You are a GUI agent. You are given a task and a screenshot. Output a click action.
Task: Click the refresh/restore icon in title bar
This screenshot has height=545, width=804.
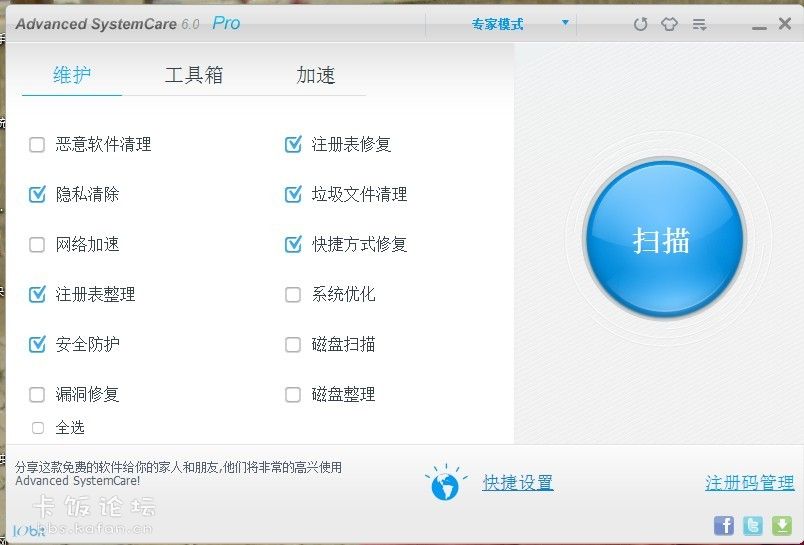(640, 24)
